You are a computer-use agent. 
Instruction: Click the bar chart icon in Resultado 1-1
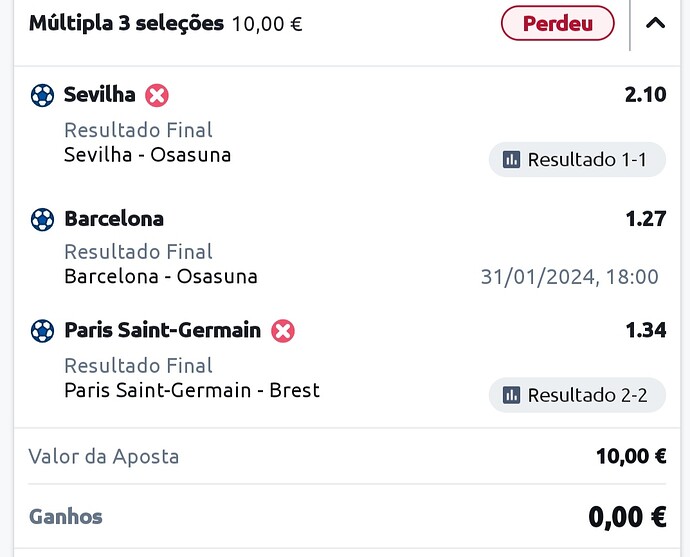click(x=511, y=159)
